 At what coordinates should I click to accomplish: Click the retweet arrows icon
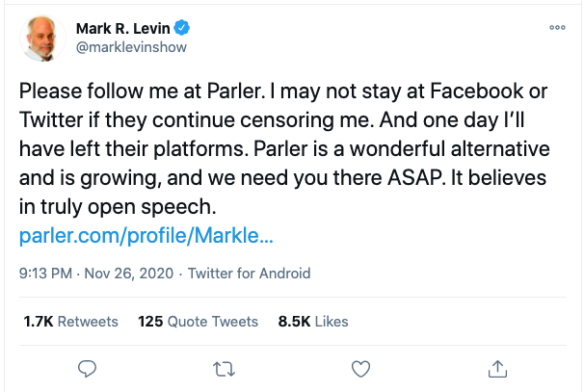coord(224,368)
